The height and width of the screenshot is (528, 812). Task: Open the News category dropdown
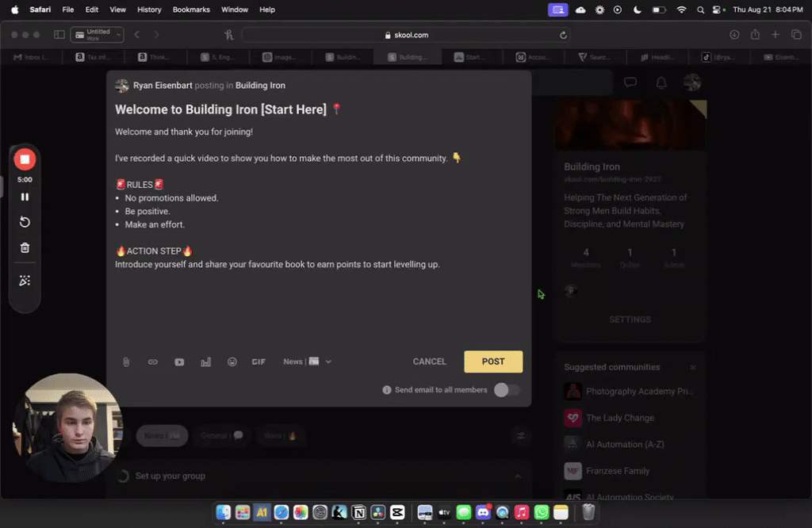307,362
